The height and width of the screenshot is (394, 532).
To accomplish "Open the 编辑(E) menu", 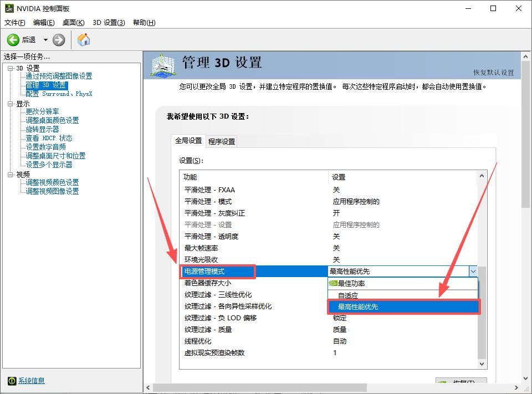I will (44, 22).
